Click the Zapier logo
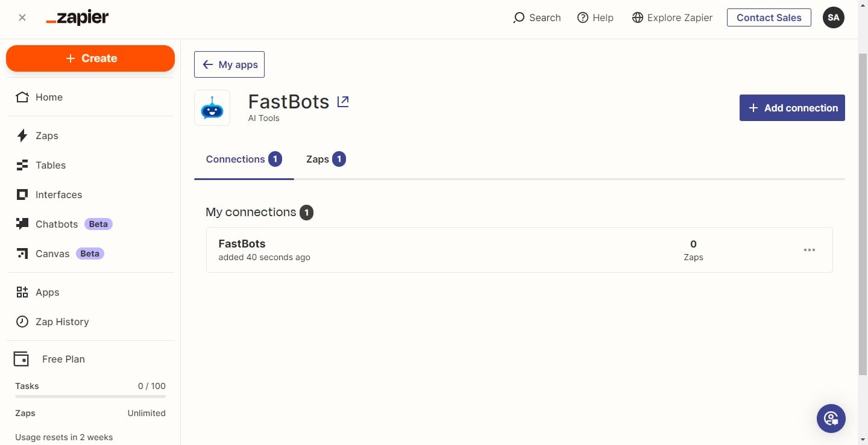 [x=77, y=18]
